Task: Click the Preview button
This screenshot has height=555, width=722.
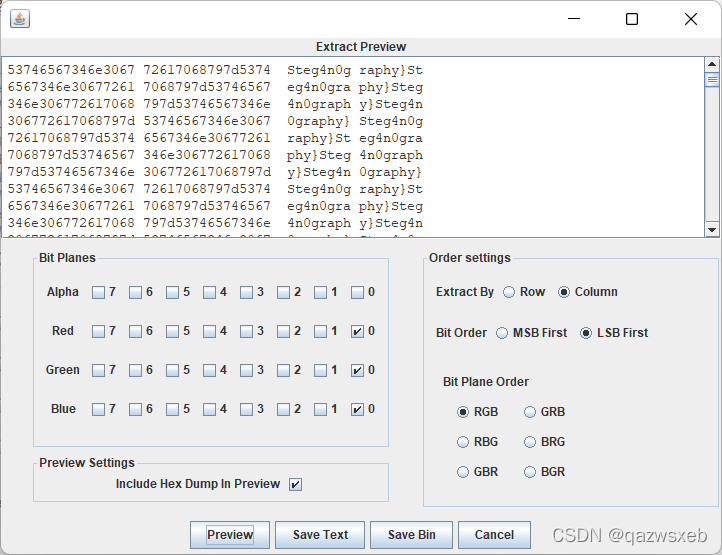Action: (x=230, y=535)
